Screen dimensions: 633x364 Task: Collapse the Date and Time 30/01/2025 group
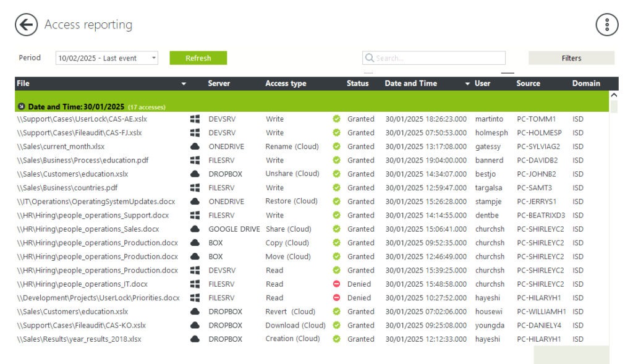click(22, 107)
